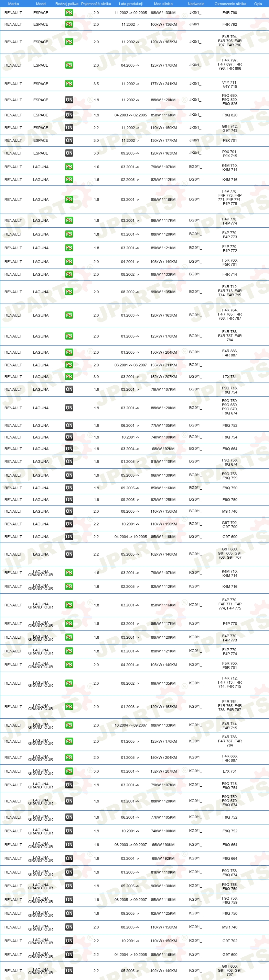Image resolution: width=269 pixels, height=980 pixels.
Task: Click petrol icon in Espace 100kW / 136KM row
Action: tap(69, 24)
